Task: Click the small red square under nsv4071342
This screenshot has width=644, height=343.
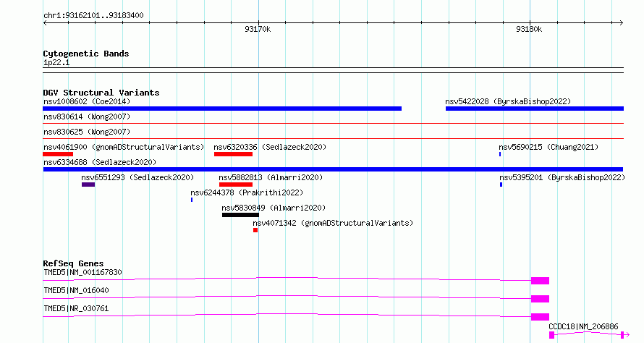Action: (x=255, y=230)
